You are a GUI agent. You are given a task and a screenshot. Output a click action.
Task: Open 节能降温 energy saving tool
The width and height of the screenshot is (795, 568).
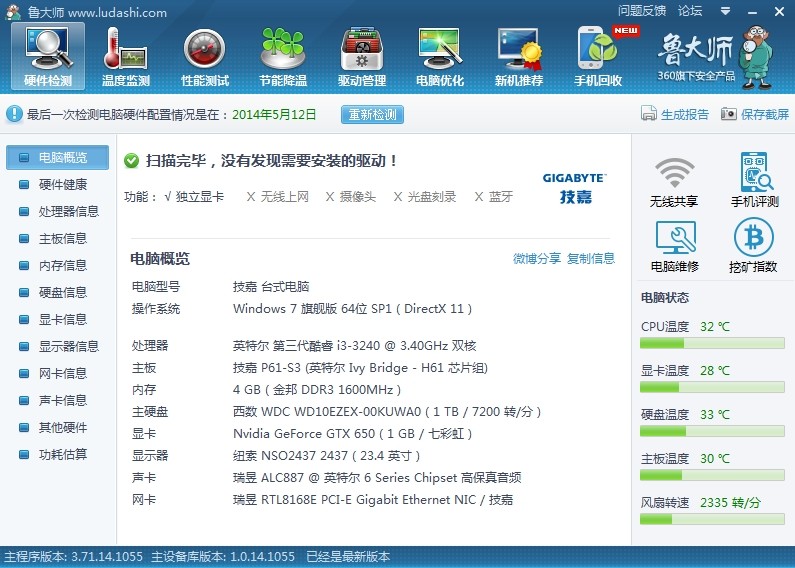click(283, 56)
